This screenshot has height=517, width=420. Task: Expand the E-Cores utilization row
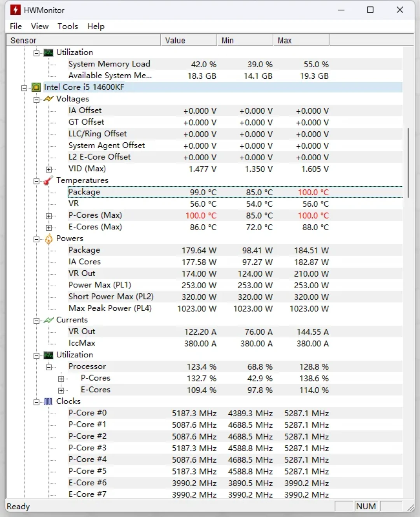point(61,390)
